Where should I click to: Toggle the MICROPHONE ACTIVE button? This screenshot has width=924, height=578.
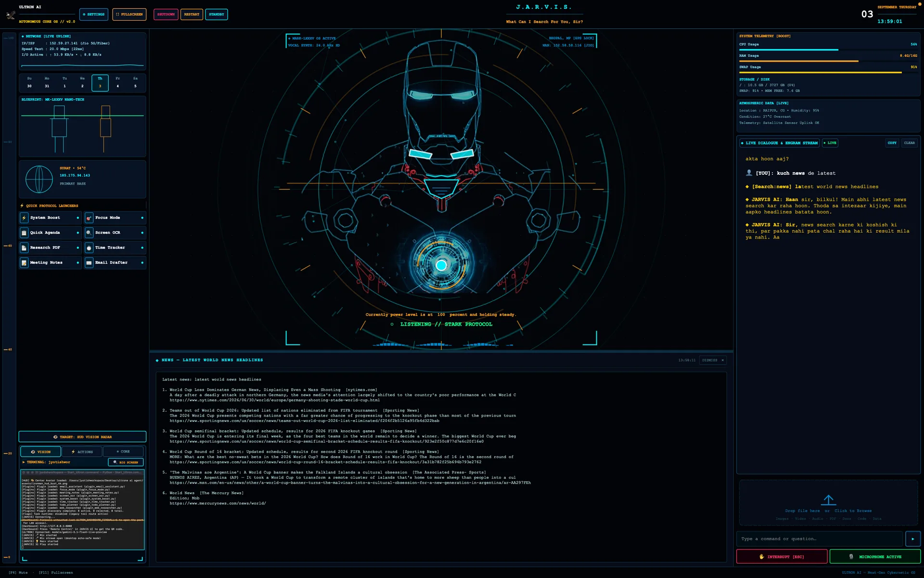point(875,556)
